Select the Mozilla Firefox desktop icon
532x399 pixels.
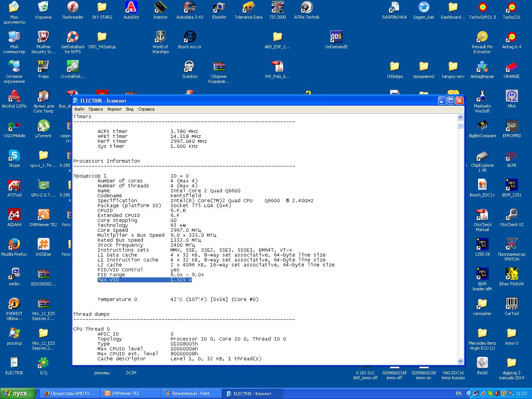[x=14, y=247]
